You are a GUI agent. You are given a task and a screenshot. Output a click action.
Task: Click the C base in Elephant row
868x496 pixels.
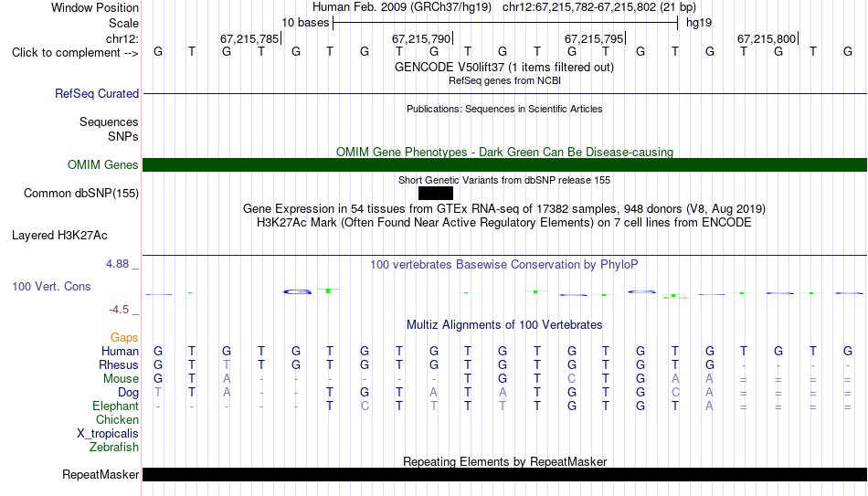365,406
